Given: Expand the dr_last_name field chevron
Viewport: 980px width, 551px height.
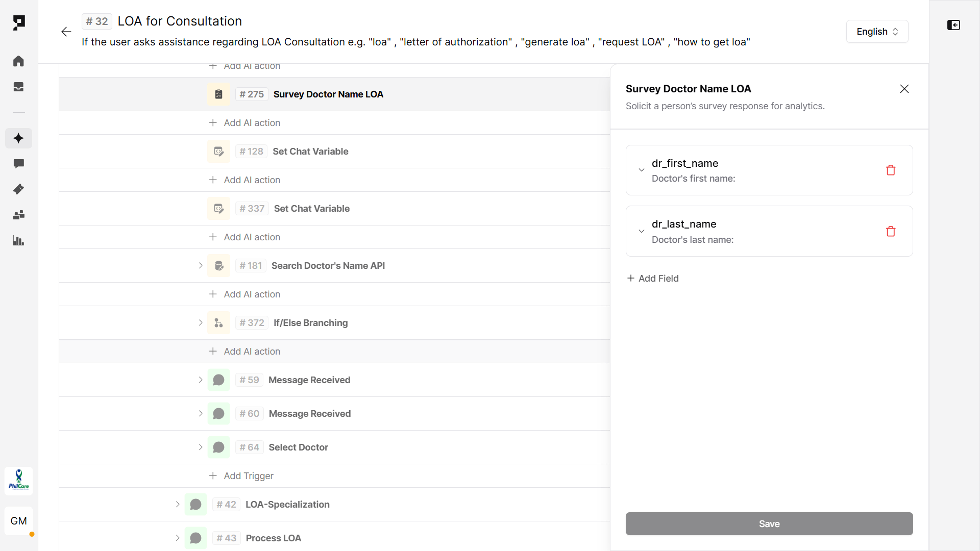Looking at the screenshot, I should [642, 232].
